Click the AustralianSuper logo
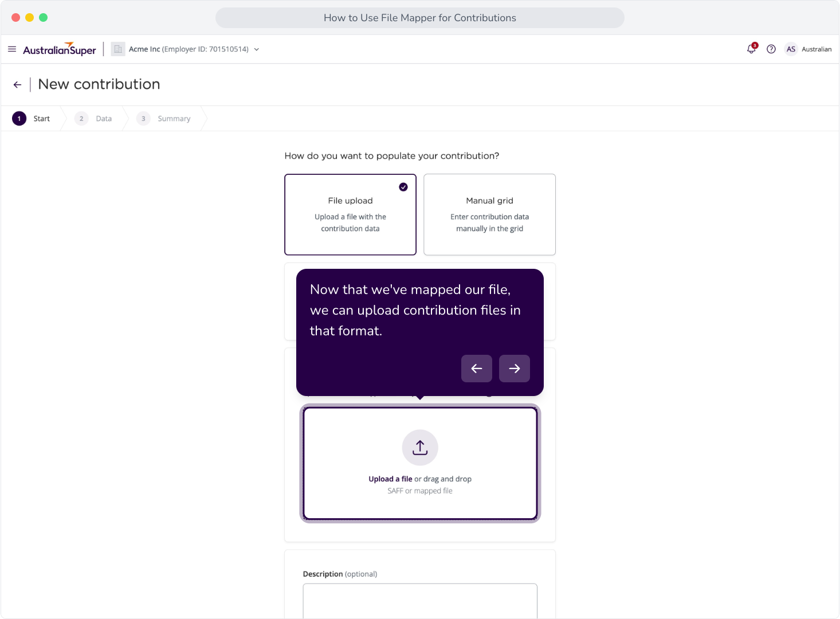Screen dimensions: 840x619 [60, 49]
